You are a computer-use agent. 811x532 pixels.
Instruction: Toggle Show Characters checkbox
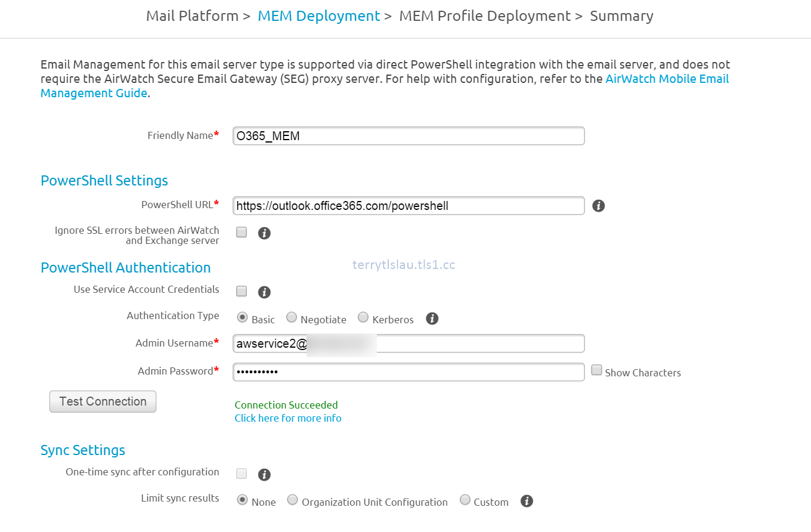[x=597, y=370]
